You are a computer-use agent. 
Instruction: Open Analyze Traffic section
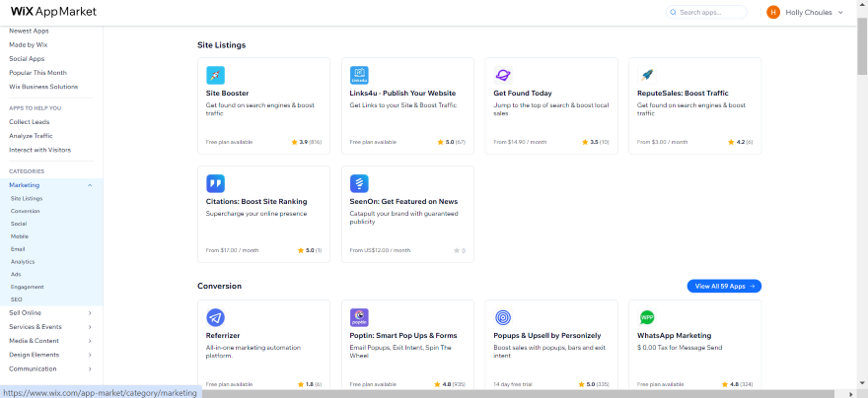point(31,136)
